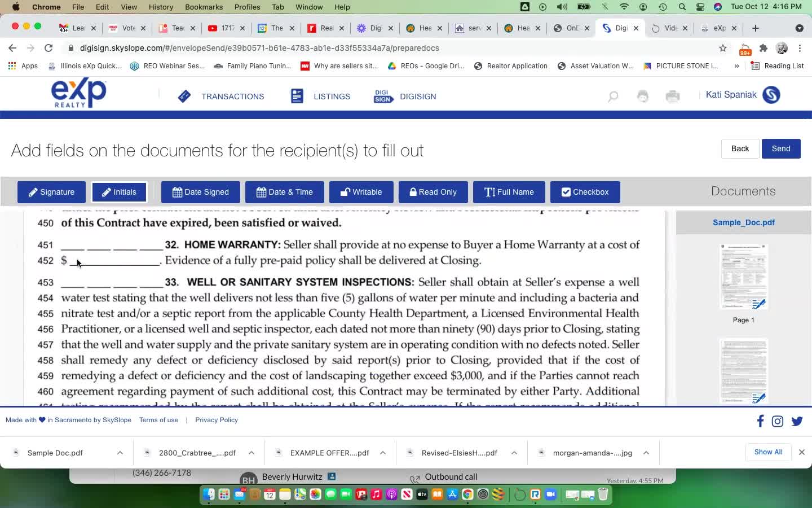Select the Signature field tool
Screen dimensions: 812x508
[51, 192]
